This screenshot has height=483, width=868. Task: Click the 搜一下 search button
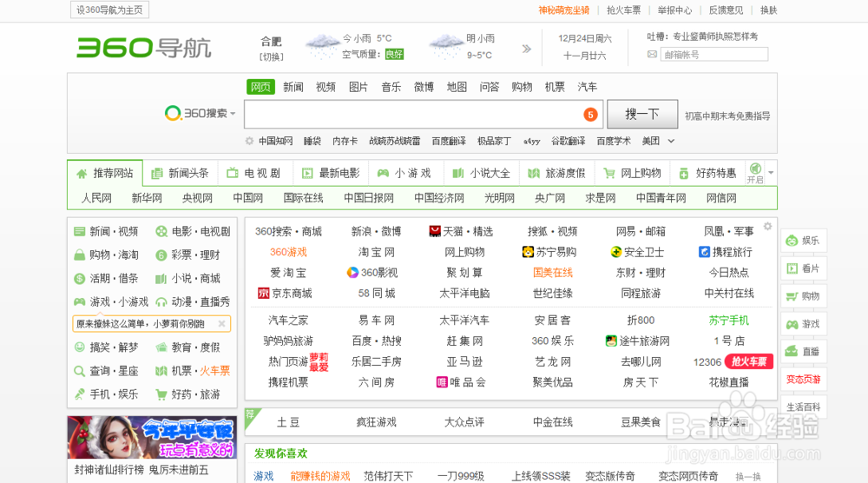[x=642, y=114]
